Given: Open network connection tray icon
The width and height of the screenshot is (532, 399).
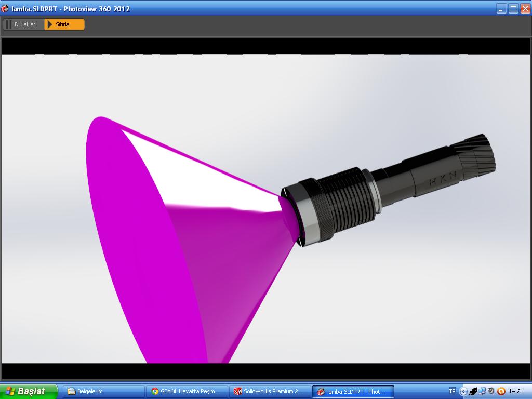Looking at the screenshot, I should click(482, 391).
